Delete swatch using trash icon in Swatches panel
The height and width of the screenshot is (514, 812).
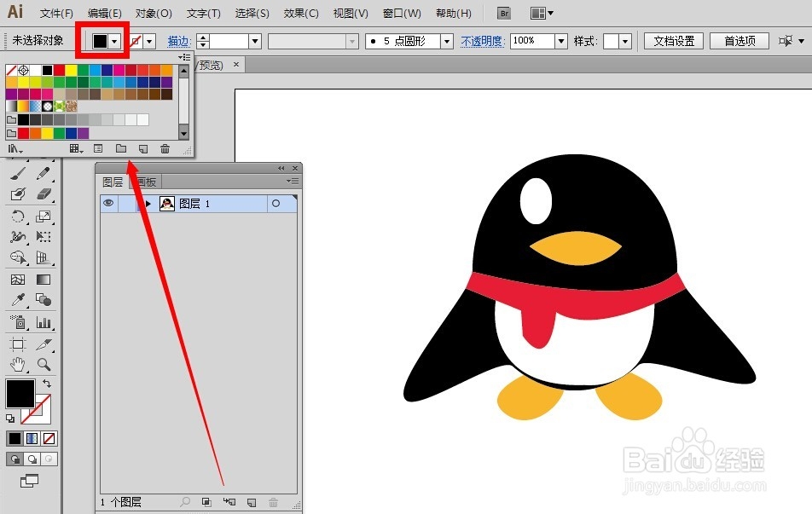[165, 149]
